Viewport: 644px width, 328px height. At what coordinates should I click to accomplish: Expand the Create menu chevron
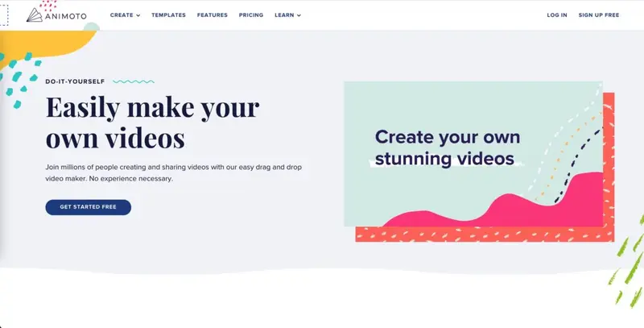coord(138,15)
